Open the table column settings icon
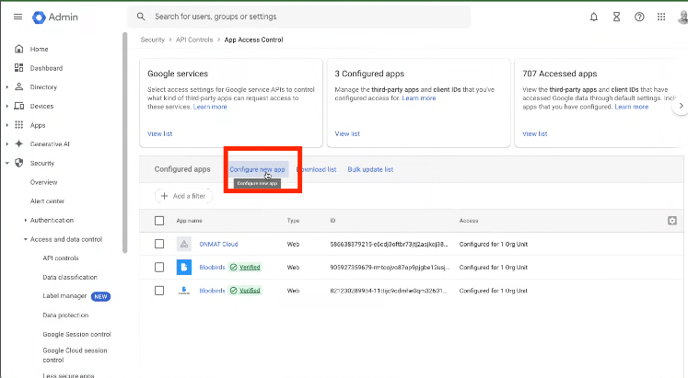This screenshot has width=688, height=378. click(672, 220)
